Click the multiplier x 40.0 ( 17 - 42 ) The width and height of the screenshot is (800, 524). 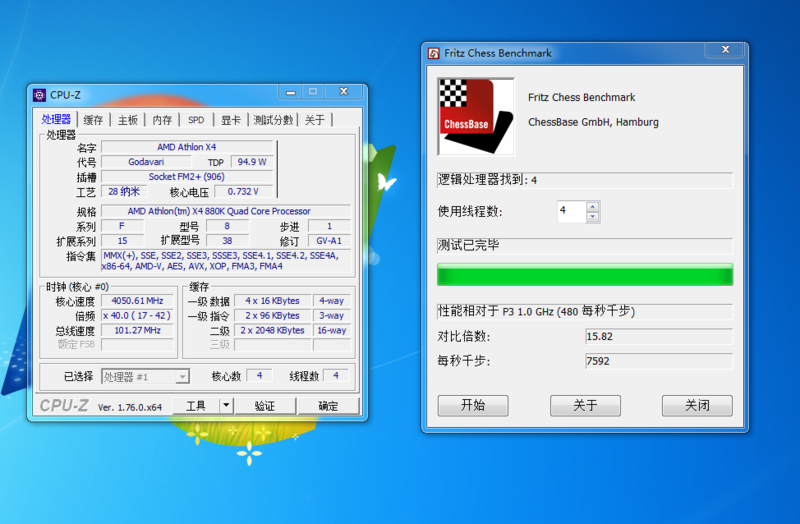click(x=137, y=316)
